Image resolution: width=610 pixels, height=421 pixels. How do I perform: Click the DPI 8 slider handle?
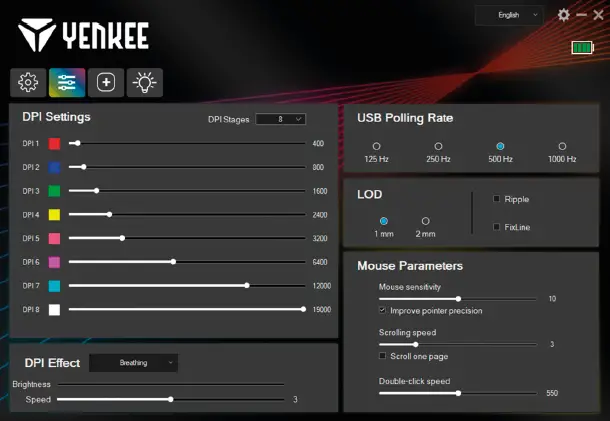point(303,309)
